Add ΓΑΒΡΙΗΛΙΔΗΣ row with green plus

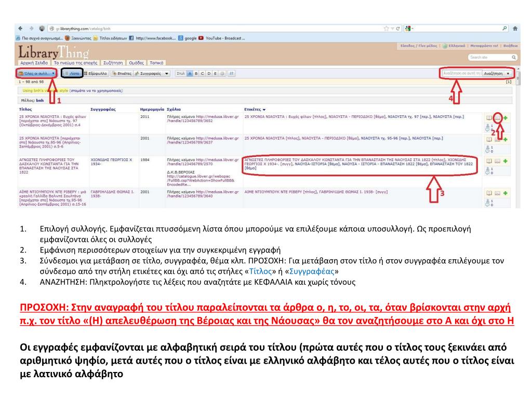click(x=506, y=193)
